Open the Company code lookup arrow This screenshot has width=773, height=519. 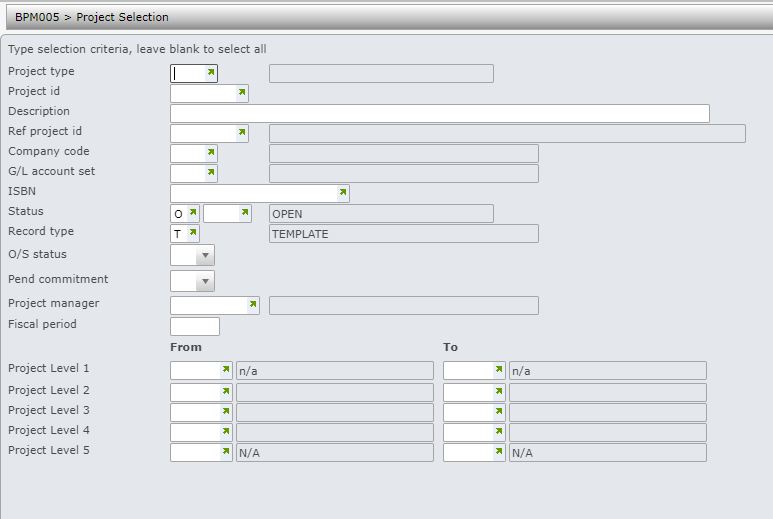point(211,153)
